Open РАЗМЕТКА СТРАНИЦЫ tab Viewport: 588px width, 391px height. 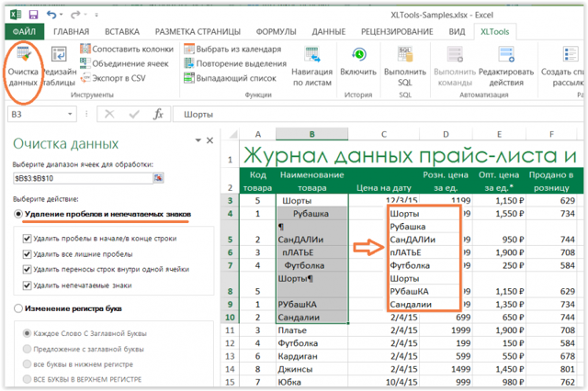click(198, 32)
